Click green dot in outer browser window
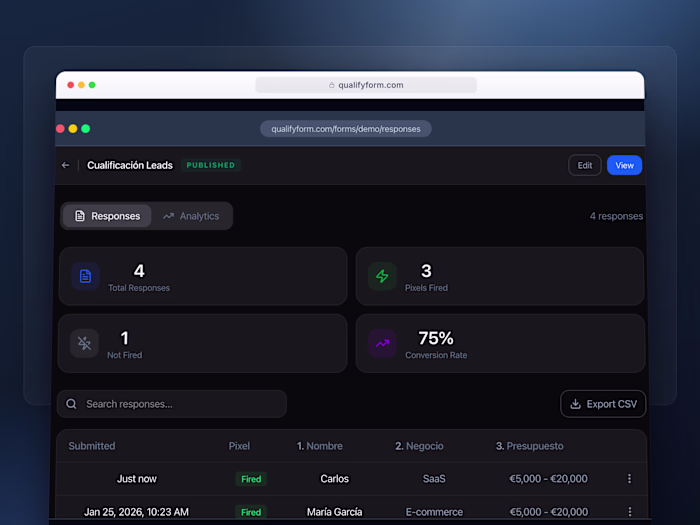 pos(92,85)
